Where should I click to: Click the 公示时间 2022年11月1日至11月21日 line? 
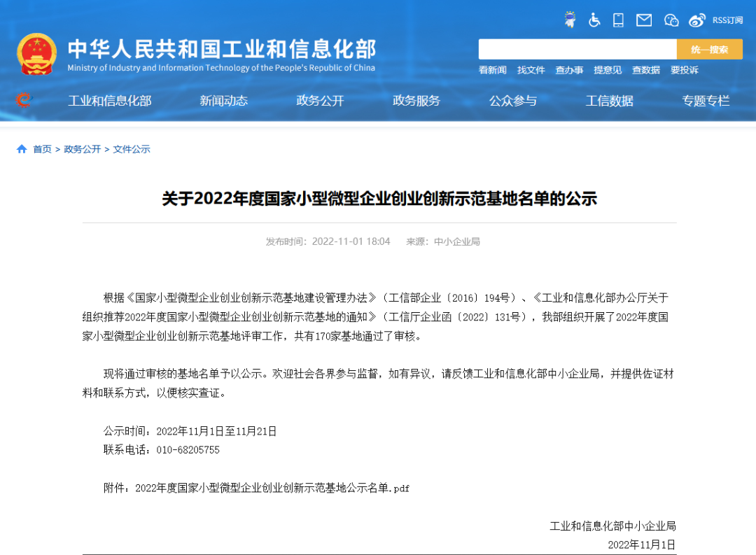point(190,431)
